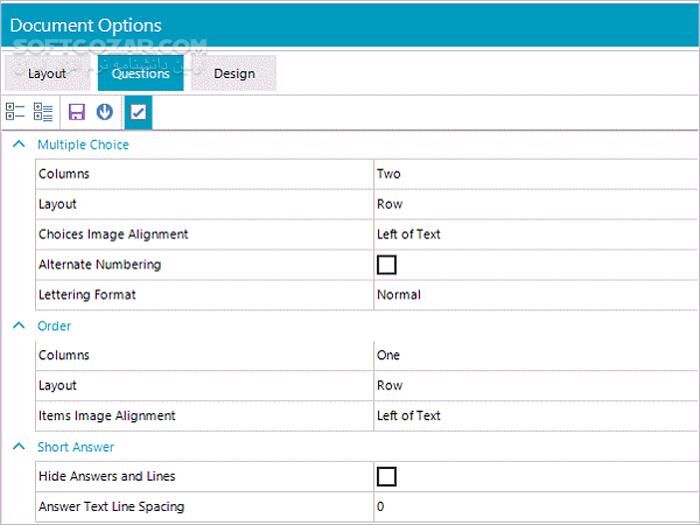
Task: Select the Questions tab
Action: point(140,73)
